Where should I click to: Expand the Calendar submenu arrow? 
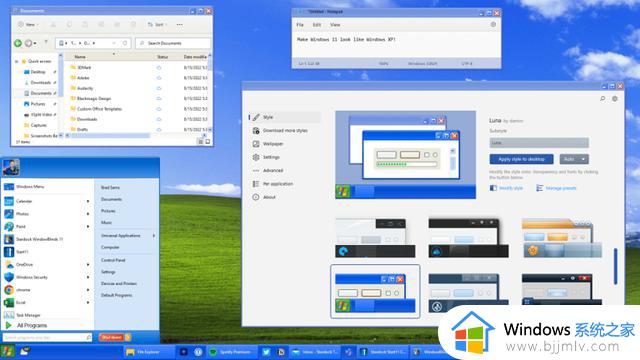click(x=88, y=201)
